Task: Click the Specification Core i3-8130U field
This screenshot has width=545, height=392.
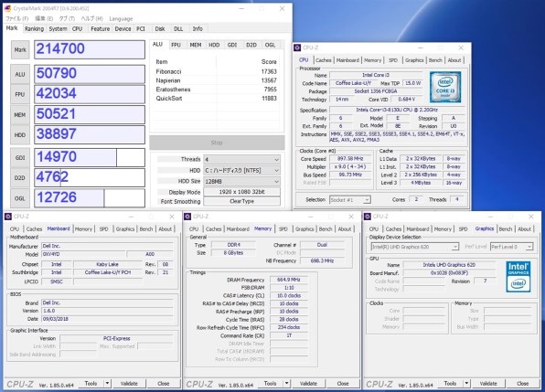Action: [397, 110]
